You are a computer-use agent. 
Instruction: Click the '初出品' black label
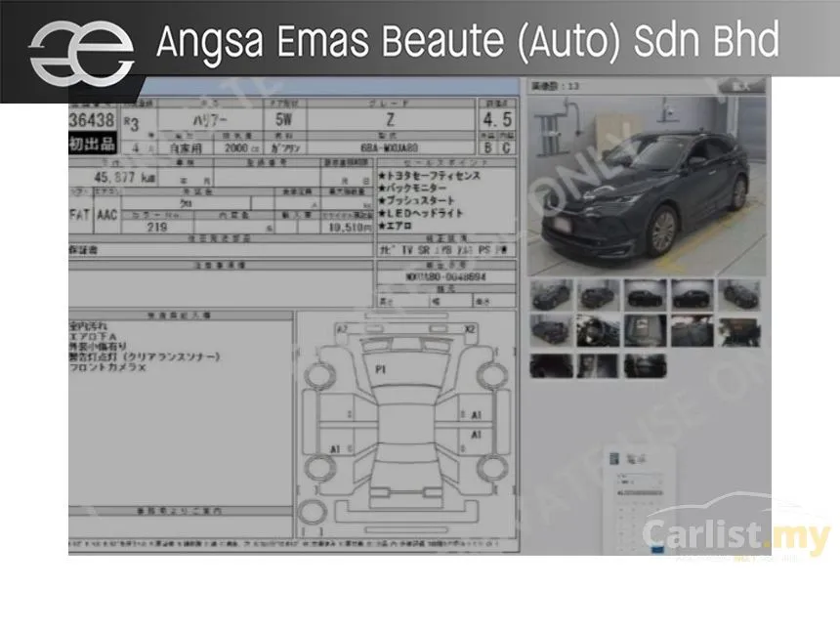92,144
